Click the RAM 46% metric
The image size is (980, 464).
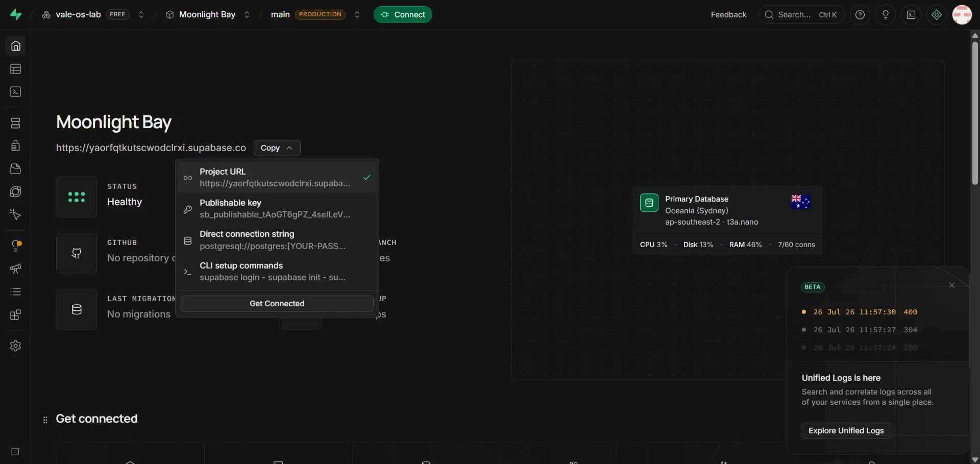[x=745, y=245]
